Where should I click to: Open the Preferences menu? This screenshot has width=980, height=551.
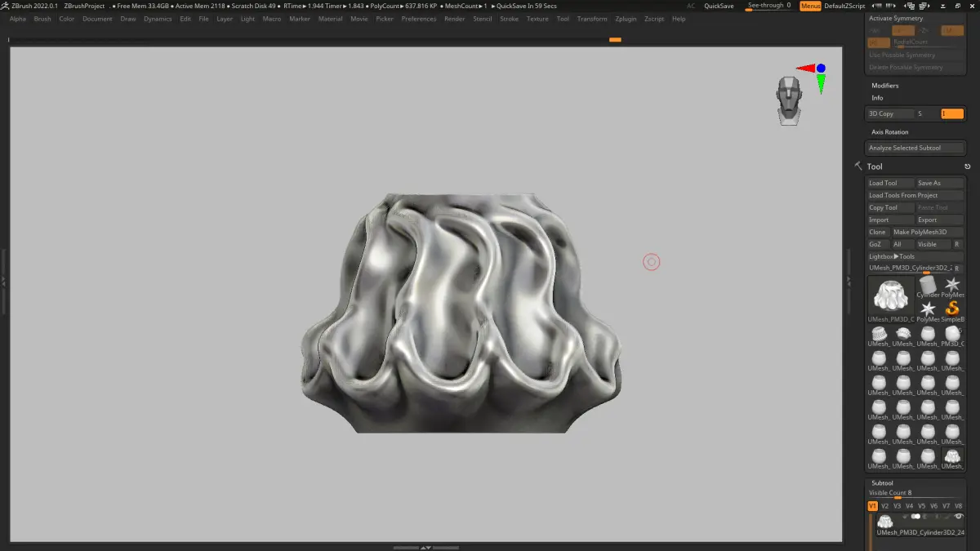pyautogui.click(x=419, y=19)
